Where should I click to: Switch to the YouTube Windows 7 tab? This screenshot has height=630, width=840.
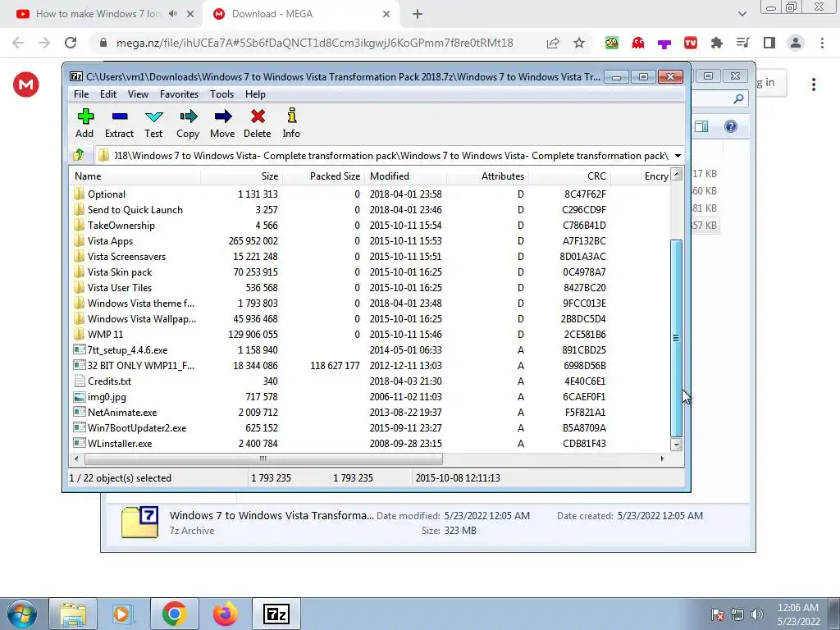102,14
